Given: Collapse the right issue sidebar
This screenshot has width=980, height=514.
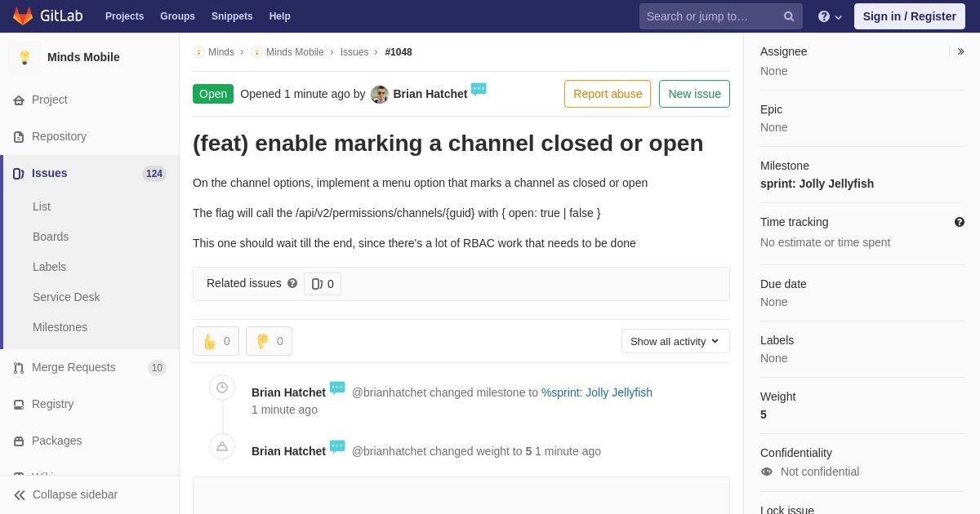Looking at the screenshot, I should click(960, 51).
